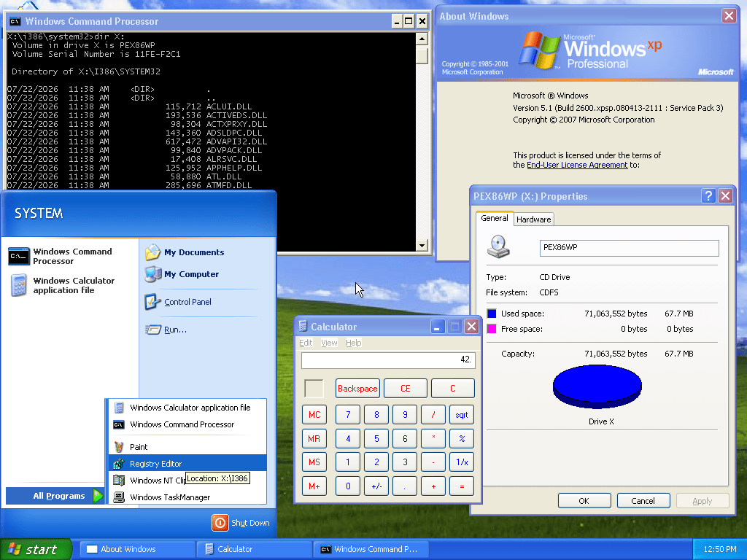Click Command Processor scrollbar thumb
This screenshot has width=747, height=560.
pyautogui.click(x=422, y=56)
